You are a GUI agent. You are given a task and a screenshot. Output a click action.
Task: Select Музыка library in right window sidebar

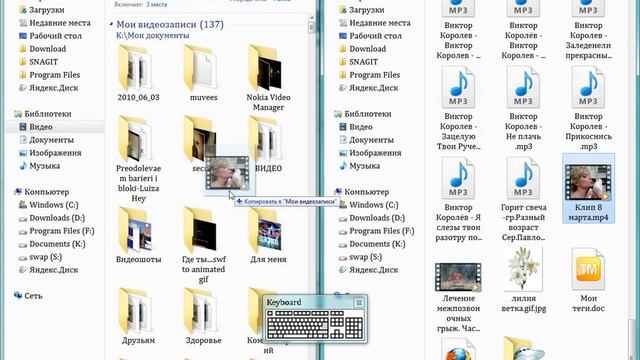click(359, 166)
